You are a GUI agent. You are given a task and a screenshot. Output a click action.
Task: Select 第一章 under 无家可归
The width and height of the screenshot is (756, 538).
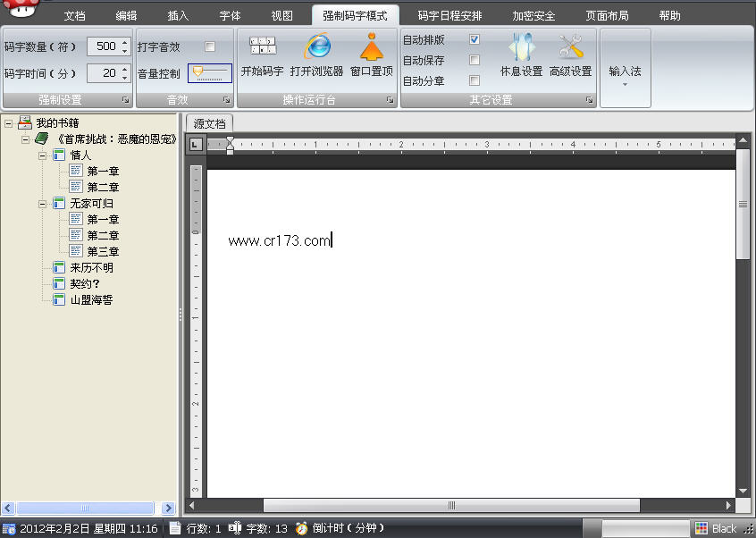[103, 219]
